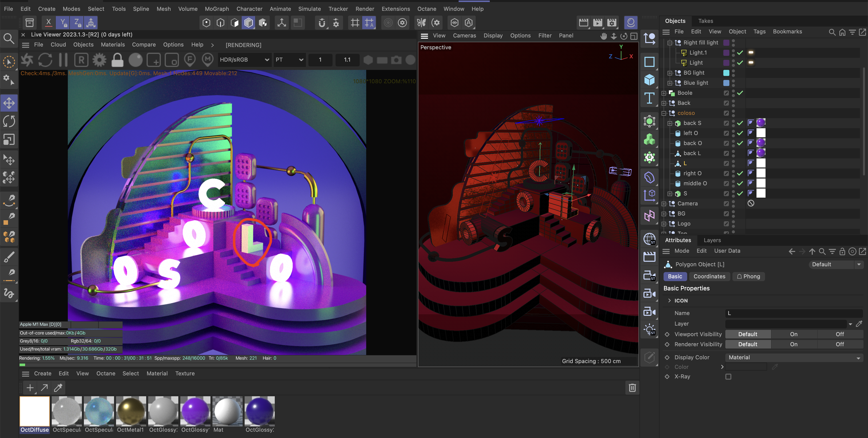Select the Move tool in left toolbar
This screenshot has width=868, height=438.
point(9,103)
